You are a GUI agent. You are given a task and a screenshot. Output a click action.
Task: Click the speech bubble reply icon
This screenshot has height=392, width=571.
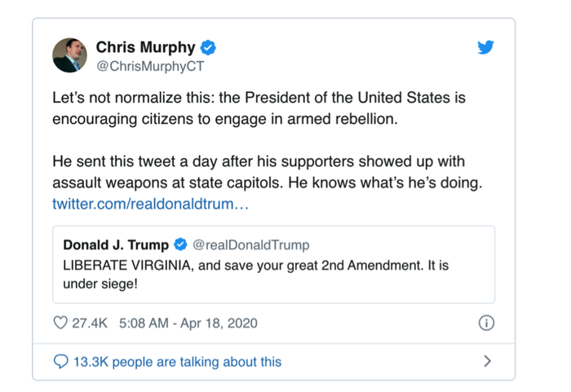[60, 361]
